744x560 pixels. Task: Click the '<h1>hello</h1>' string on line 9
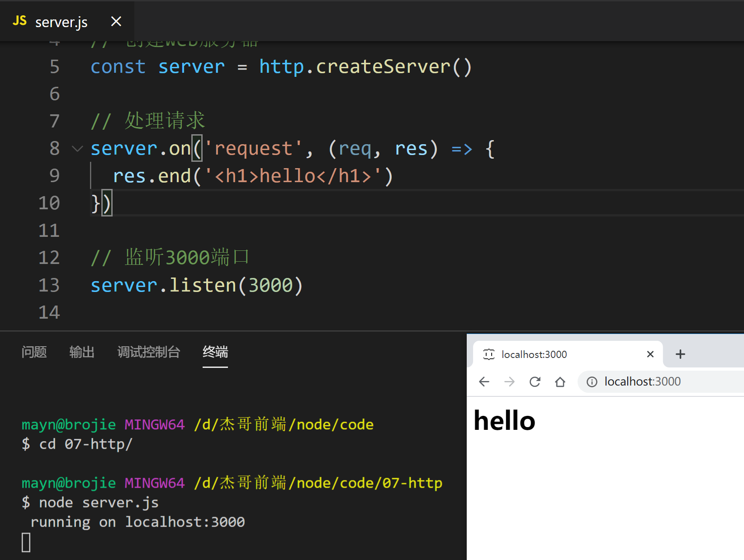(293, 176)
